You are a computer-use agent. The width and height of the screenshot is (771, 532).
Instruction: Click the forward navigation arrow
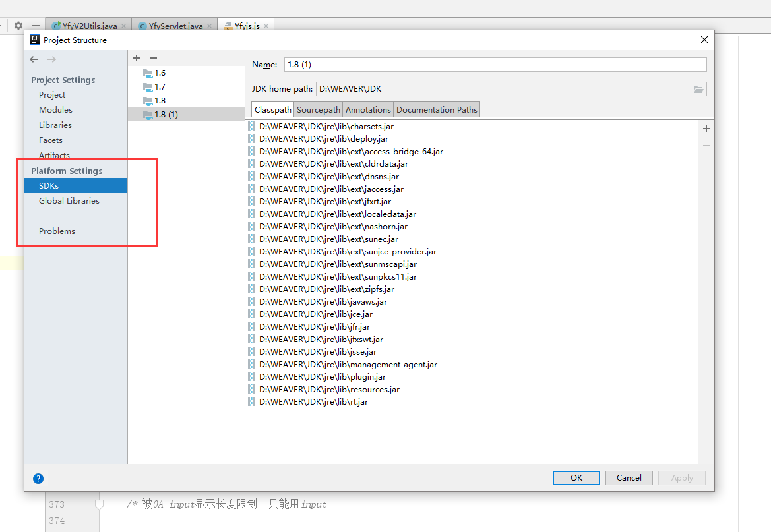coord(51,59)
